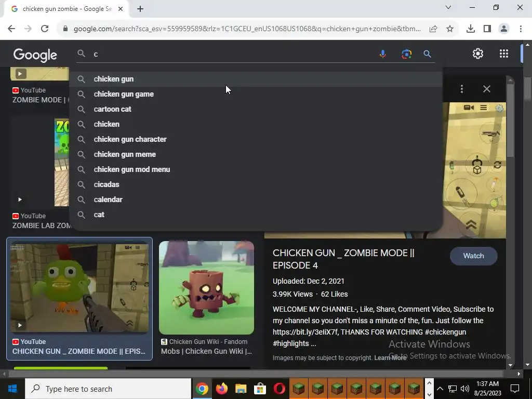The width and height of the screenshot is (532, 399).
Task: Close the image preview panel
Action: tap(486, 89)
